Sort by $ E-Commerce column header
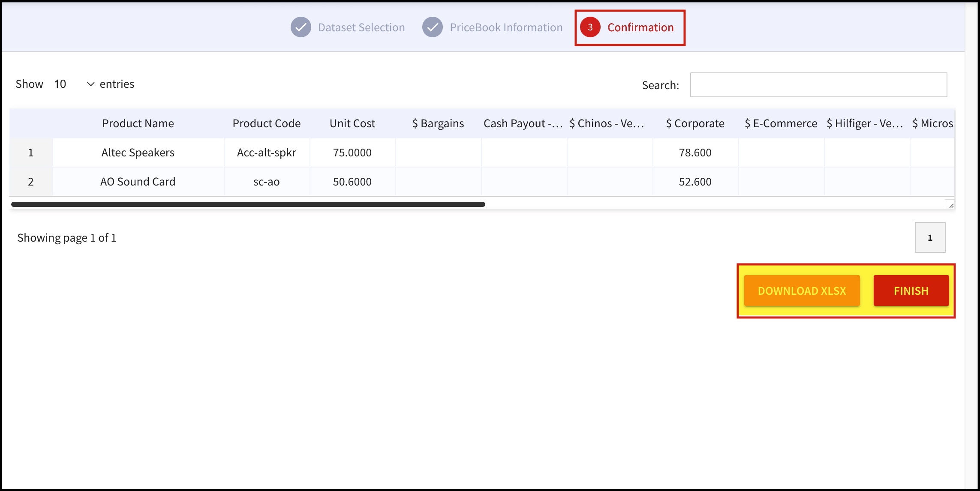The image size is (980, 491). click(781, 123)
